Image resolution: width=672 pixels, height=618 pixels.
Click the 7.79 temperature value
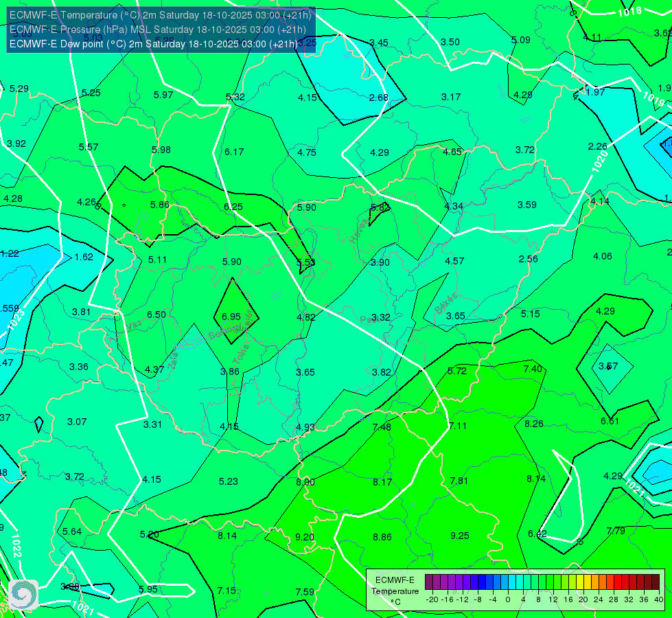click(x=616, y=531)
